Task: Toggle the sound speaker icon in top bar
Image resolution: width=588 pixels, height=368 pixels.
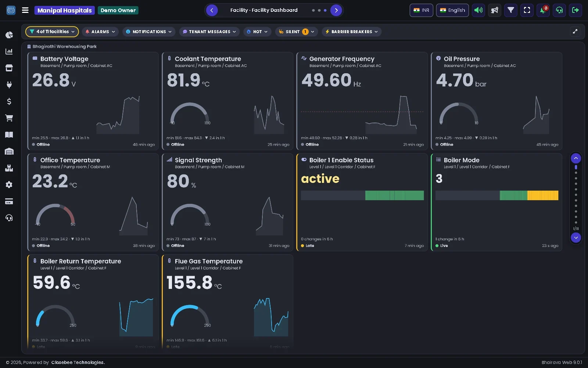Action: click(478, 10)
